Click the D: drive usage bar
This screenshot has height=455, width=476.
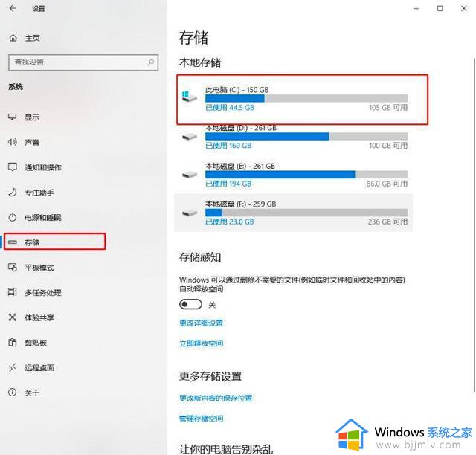point(306,136)
